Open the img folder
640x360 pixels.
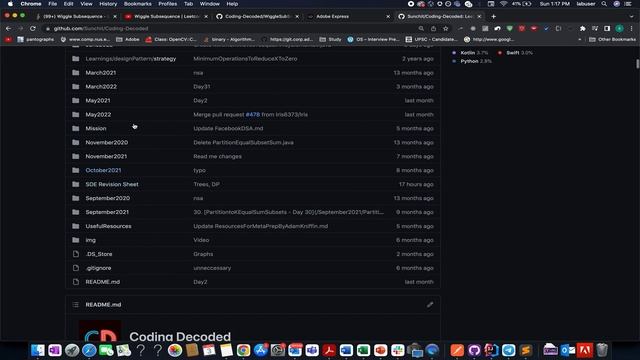coord(91,240)
